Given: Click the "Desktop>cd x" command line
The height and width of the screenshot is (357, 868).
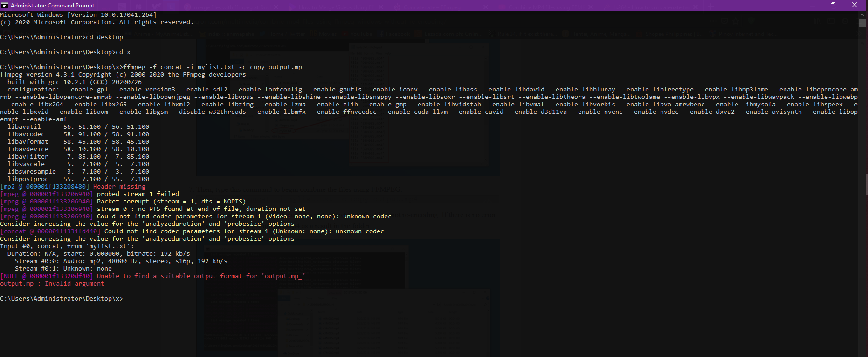Looking at the screenshot, I should click(65, 52).
